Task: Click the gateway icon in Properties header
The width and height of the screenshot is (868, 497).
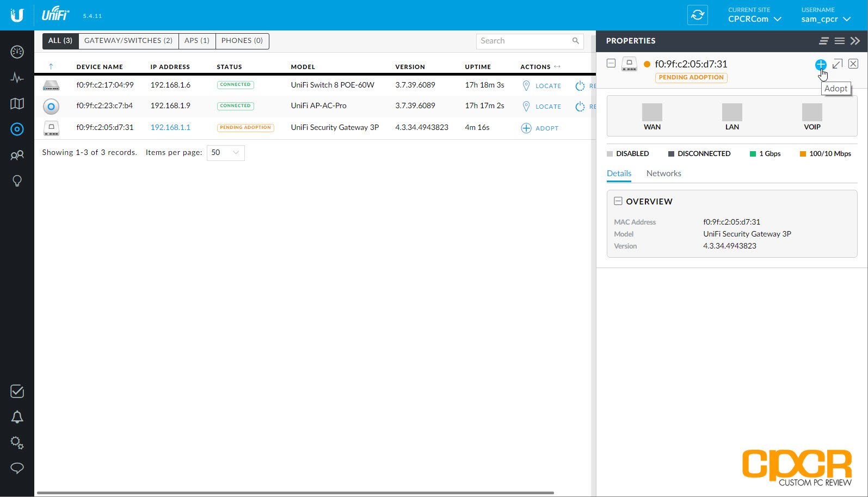Action: coord(630,64)
